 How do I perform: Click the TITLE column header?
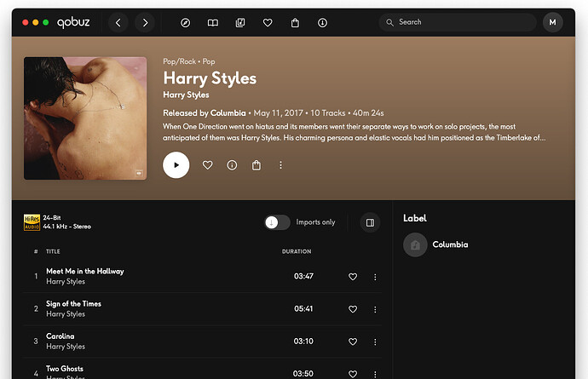(53, 251)
